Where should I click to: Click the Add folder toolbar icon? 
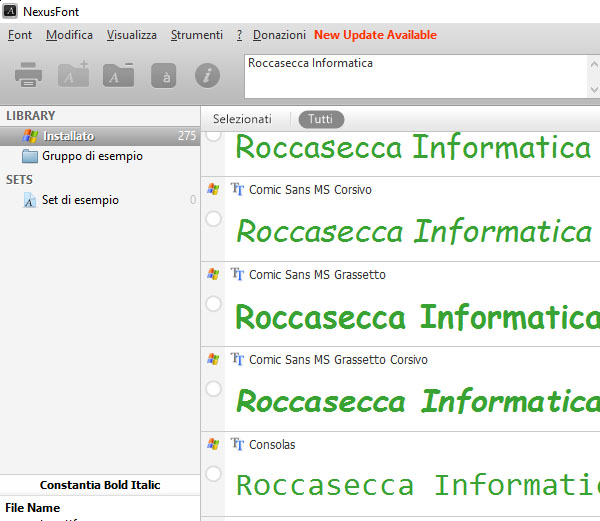[x=73, y=74]
